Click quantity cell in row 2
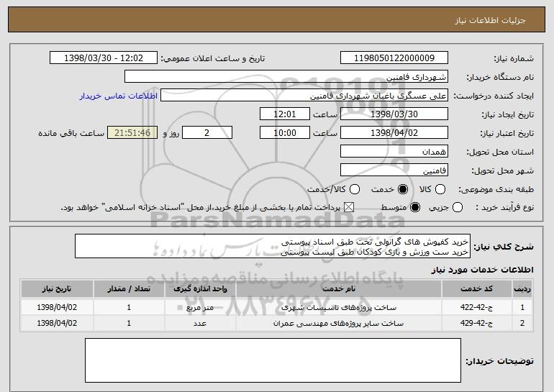This screenshot has width=554, height=392. (x=129, y=323)
